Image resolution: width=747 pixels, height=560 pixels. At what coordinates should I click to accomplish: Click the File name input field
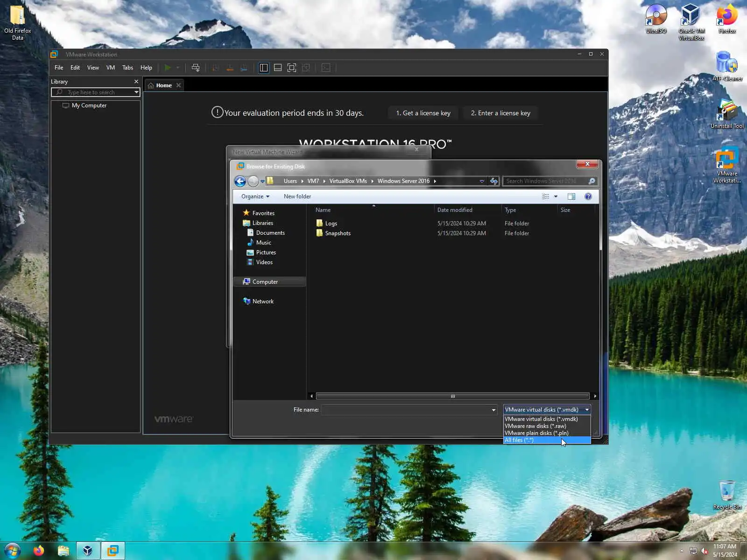click(x=406, y=410)
